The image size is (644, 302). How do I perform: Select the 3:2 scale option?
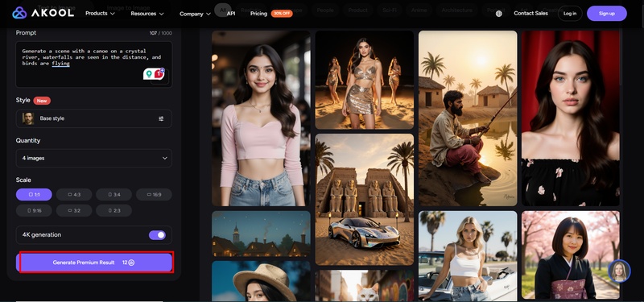pyautogui.click(x=74, y=210)
